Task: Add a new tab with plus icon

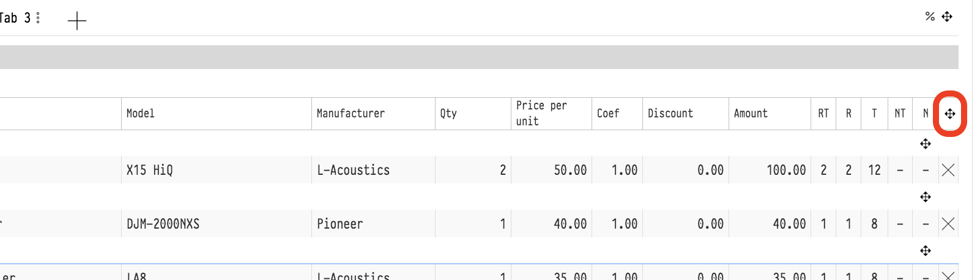Action: [x=77, y=21]
